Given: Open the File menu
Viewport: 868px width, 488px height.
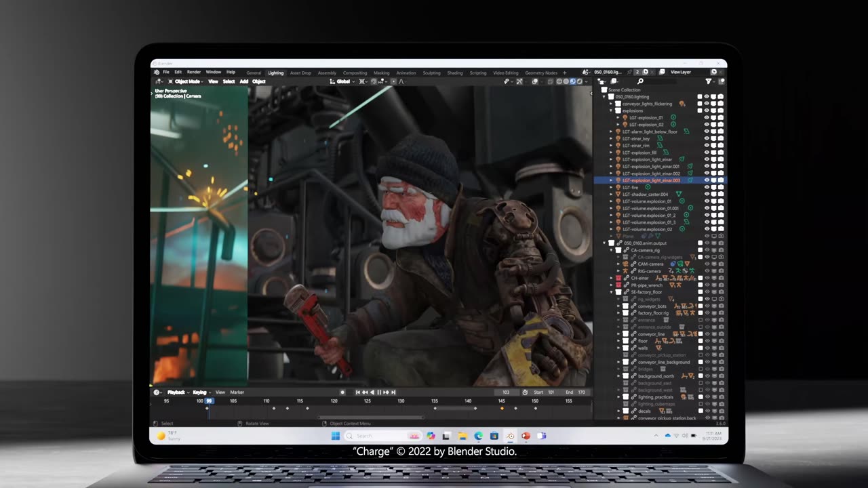Looking at the screenshot, I should coord(166,72).
